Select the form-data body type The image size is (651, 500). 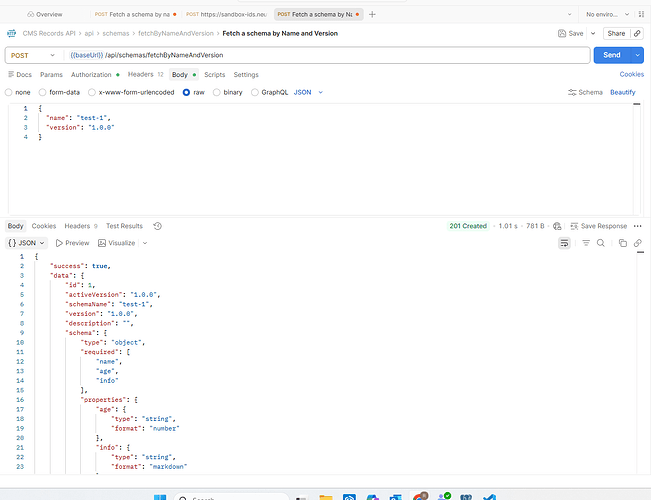click(42, 92)
